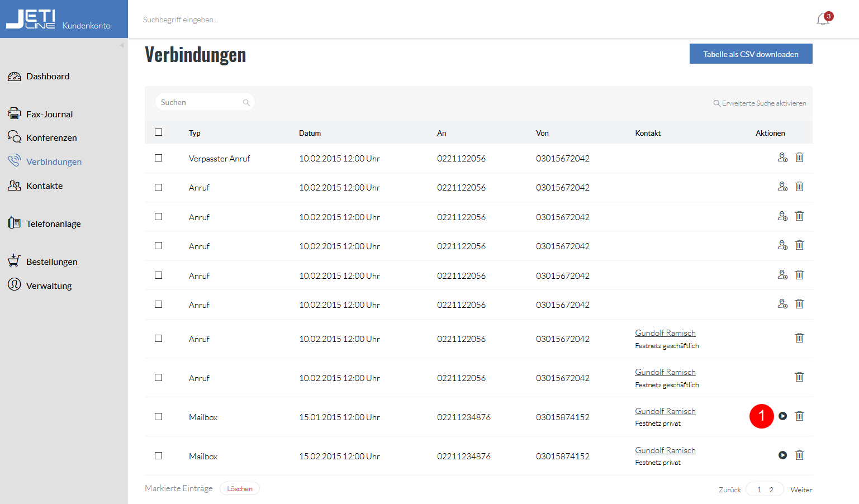859x504 pixels.
Task: Click Löschen for marked entries
Action: (x=240, y=489)
